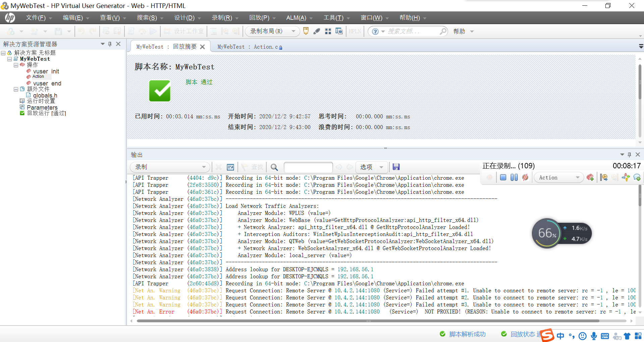644x342 pixels.
Task: Open the 录制 output type combo box
Action: pyautogui.click(x=170, y=167)
